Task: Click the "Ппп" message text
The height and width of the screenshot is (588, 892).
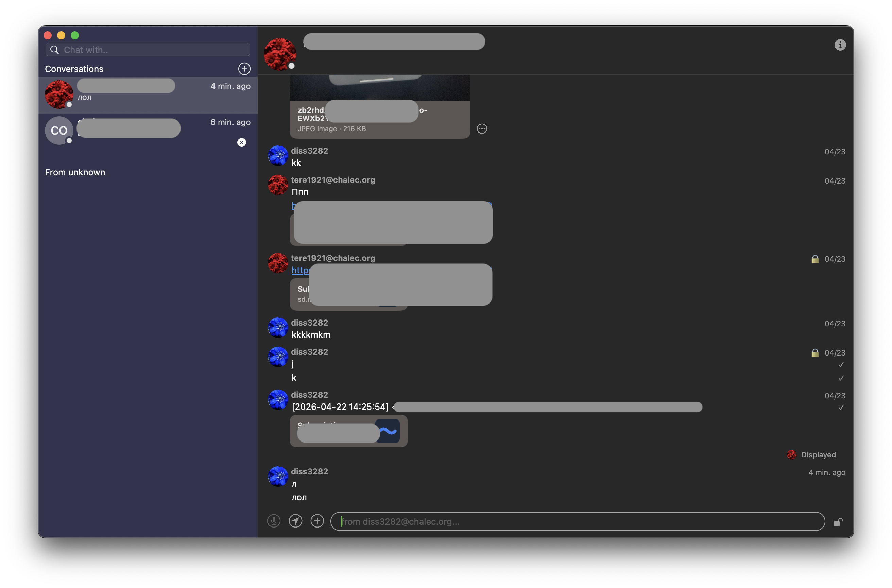Action: tap(299, 192)
